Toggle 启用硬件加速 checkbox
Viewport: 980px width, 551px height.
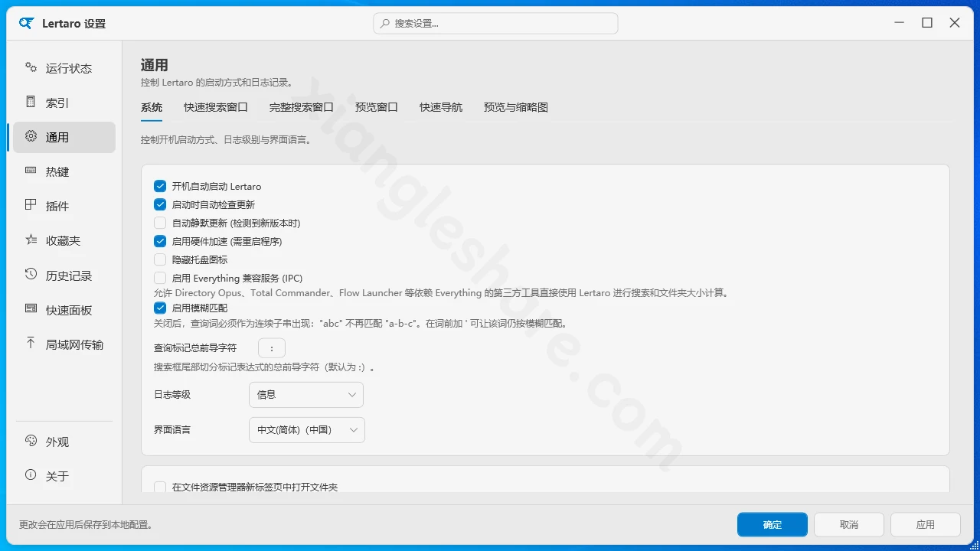point(160,241)
